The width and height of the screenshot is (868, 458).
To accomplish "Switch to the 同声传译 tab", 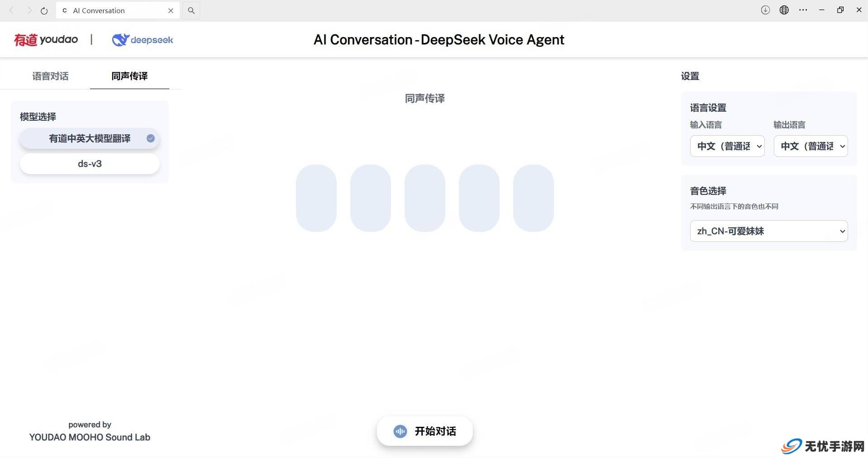I will pyautogui.click(x=129, y=76).
